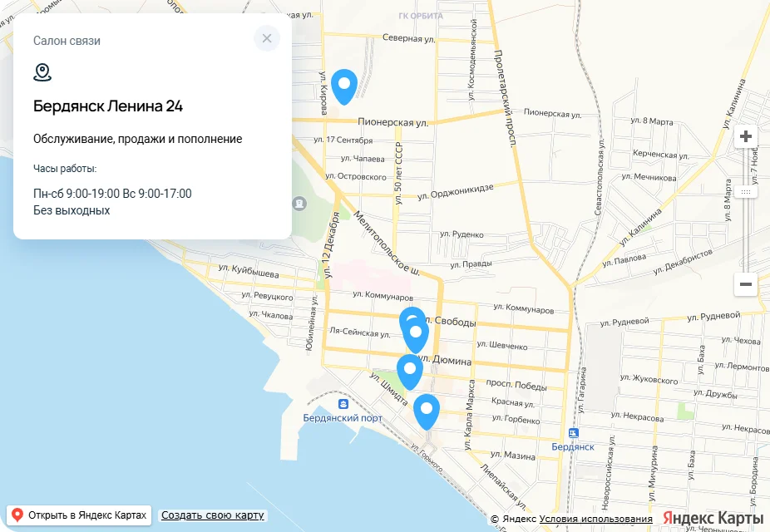Open Условия использования link
The height and width of the screenshot is (532, 770).
pyautogui.click(x=595, y=519)
